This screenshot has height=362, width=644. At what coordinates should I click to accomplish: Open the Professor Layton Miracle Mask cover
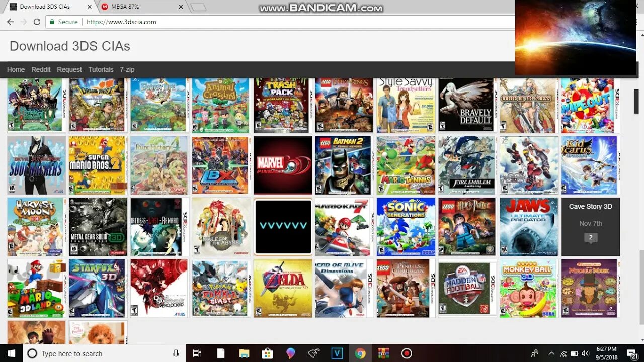pos(591,289)
